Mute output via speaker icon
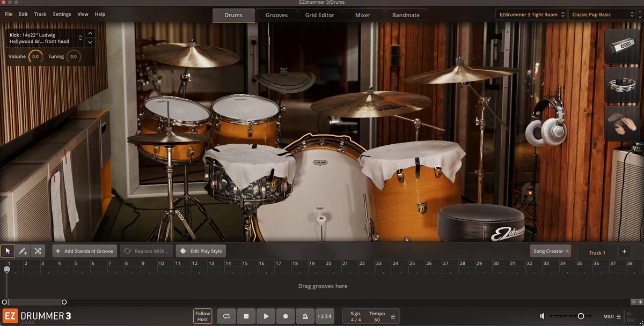This screenshot has width=644, height=326. (x=543, y=316)
